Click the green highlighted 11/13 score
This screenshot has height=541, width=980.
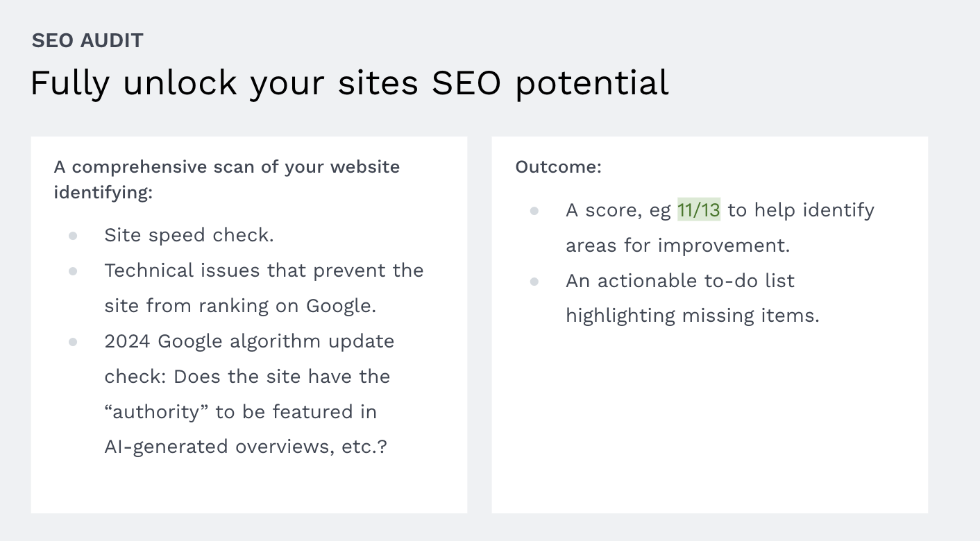pyautogui.click(x=698, y=210)
